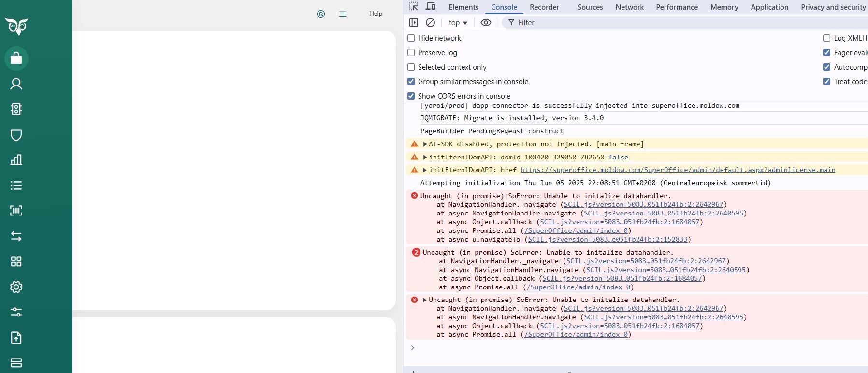Click the live expression eye icon
This screenshot has width=868, height=373.
[486, 23]
